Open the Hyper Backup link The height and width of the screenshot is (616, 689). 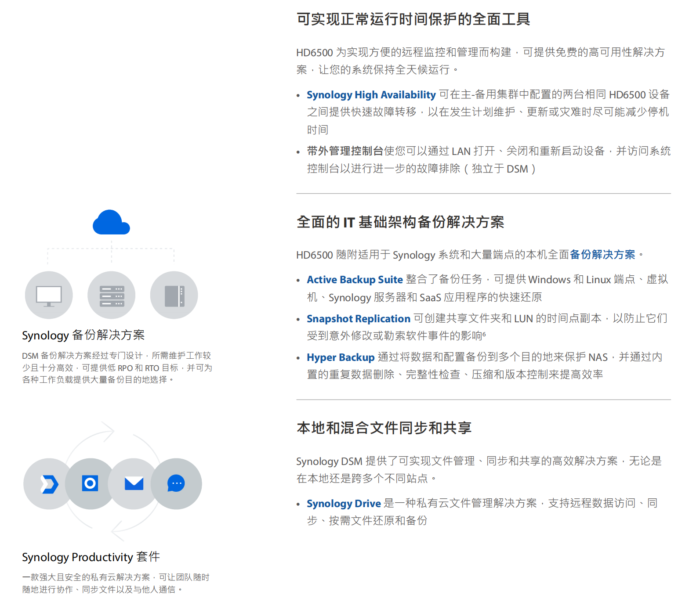click(x=341, y=357)
